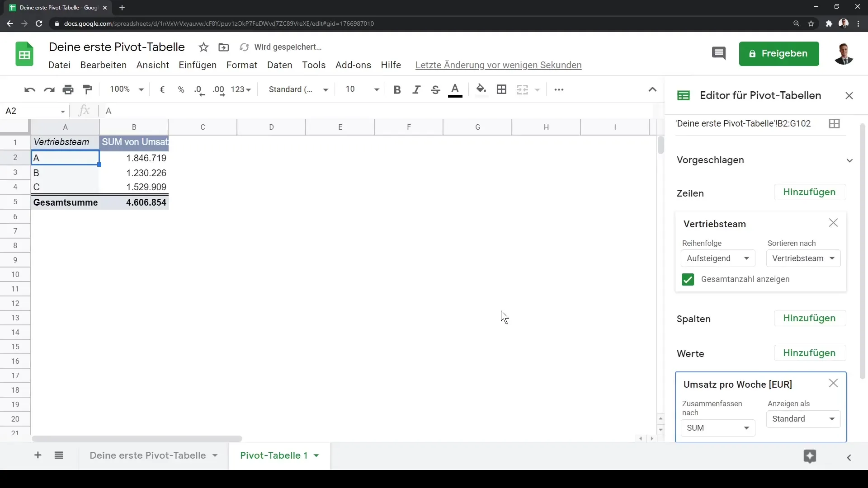The width and height of the screenshot is (868, 488).
Task: Star the document title
Action: coord(203,47)
